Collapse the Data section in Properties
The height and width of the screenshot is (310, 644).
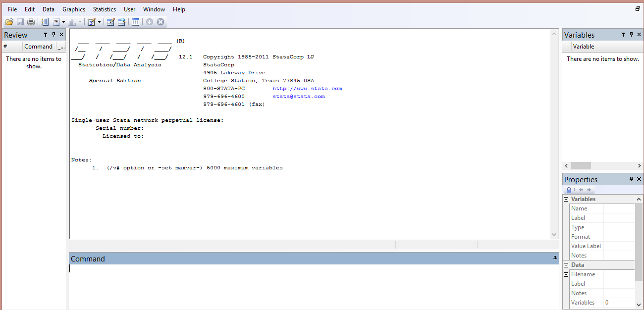pyautogui.click(x=566, y=265)
